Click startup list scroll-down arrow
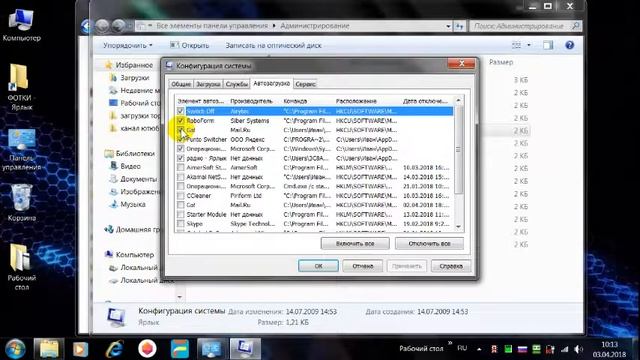 coord(458,227)
